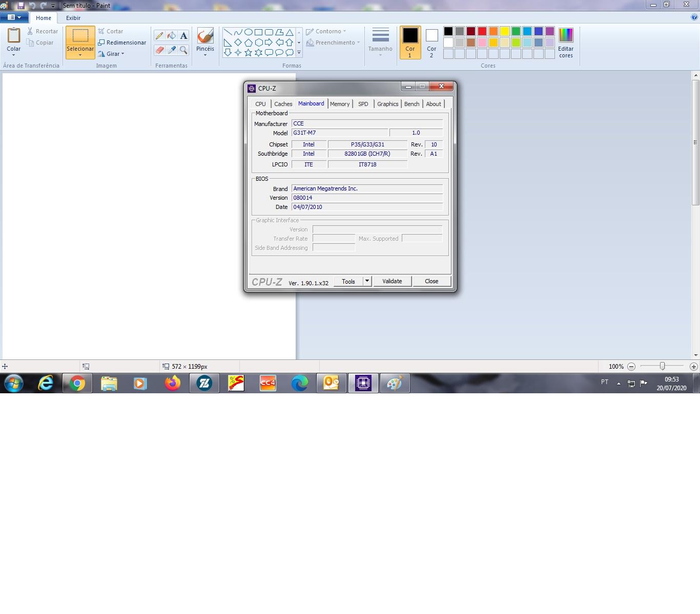700x614 pixels.
Task: Click the Manufacturer field showing CCE
Action: coord(367,123)
